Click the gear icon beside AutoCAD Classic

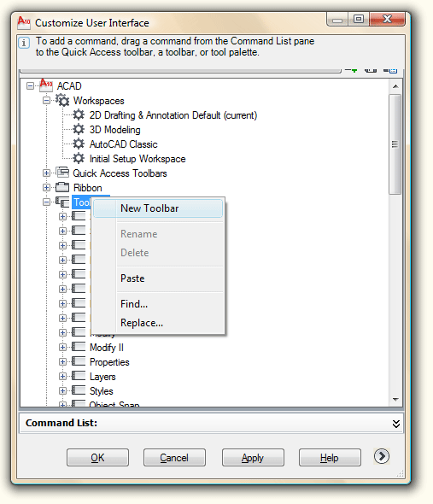point(79,144)
